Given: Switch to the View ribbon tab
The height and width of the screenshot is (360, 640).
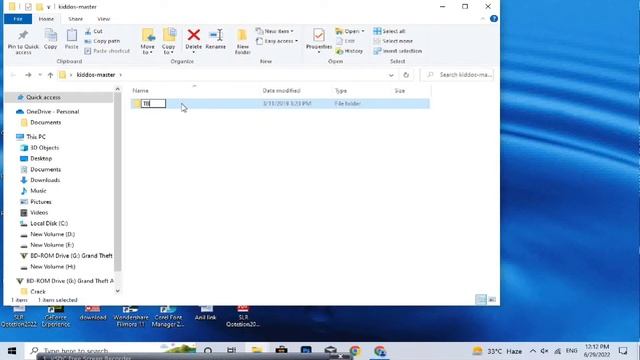Looking at the screenshot, I should (x=104, y=19).
